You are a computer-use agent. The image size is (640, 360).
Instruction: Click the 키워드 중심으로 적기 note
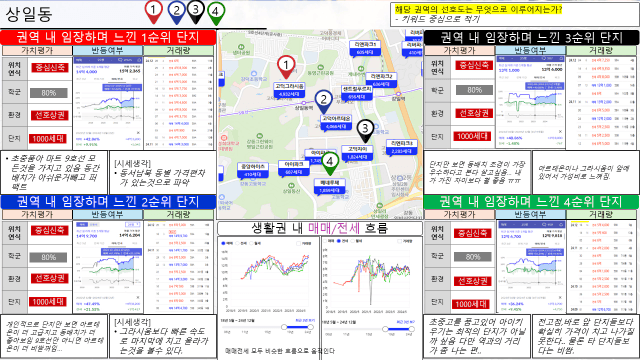tap(437, 19)
